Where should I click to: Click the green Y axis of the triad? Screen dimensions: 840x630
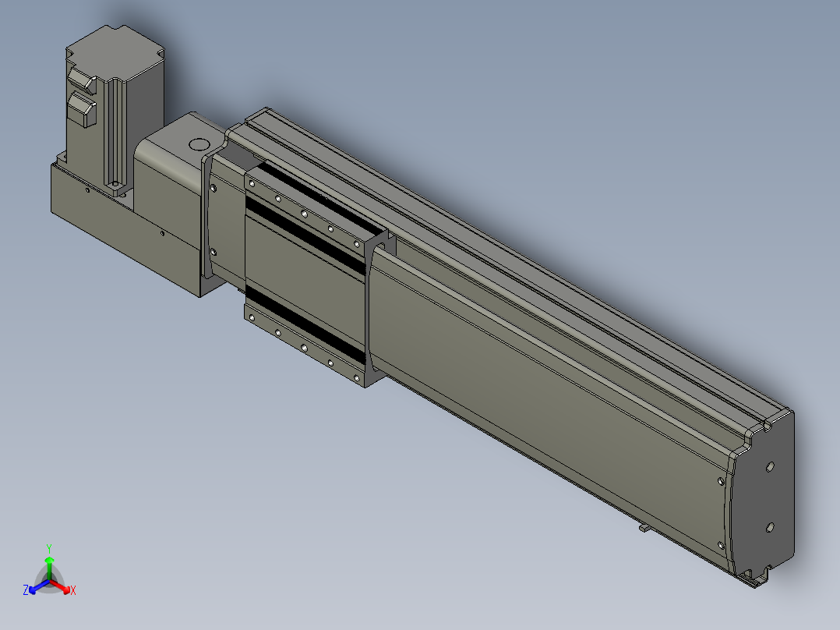pos(49,562)
